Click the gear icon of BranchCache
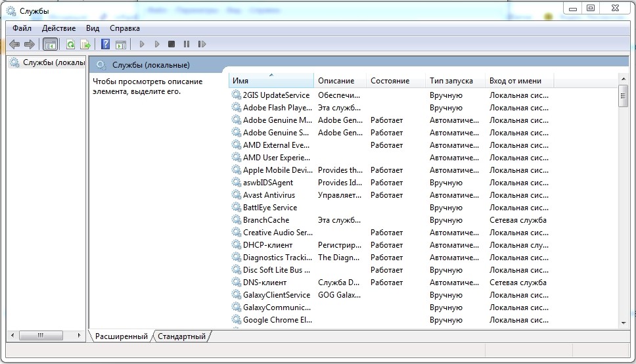 coord(236,219)
